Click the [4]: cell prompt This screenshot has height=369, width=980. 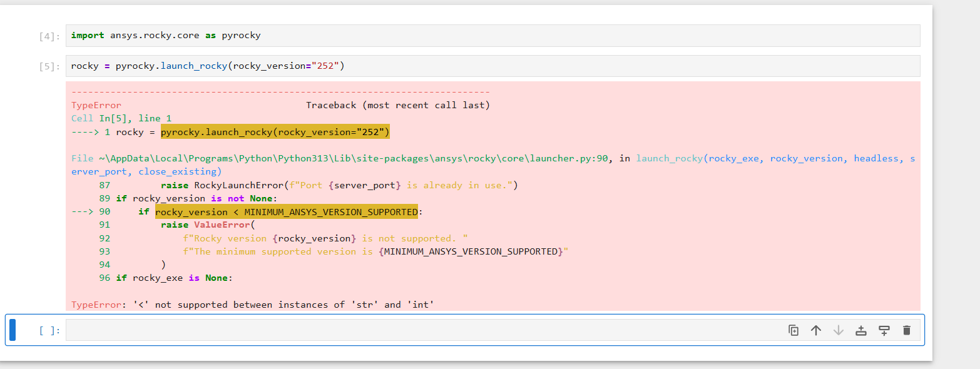point(49,36)
